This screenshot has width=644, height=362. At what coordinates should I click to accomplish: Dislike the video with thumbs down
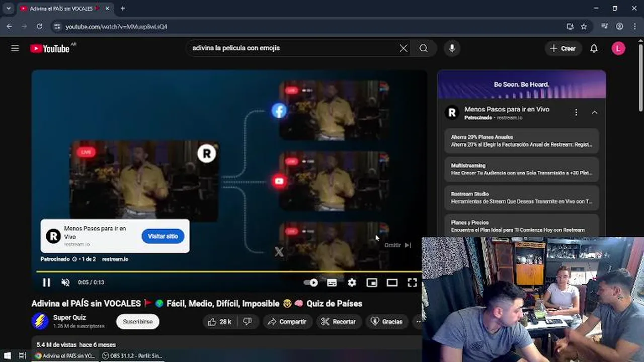point(247,322)
